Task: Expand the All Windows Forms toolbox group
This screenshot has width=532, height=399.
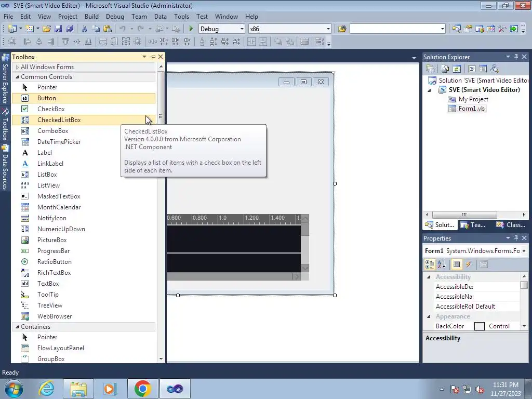Action: pyautogui.click(x=17, y=67)
